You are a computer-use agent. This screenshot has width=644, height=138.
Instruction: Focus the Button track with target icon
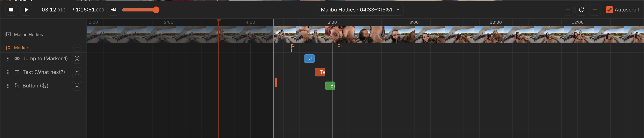click(77, 86)
